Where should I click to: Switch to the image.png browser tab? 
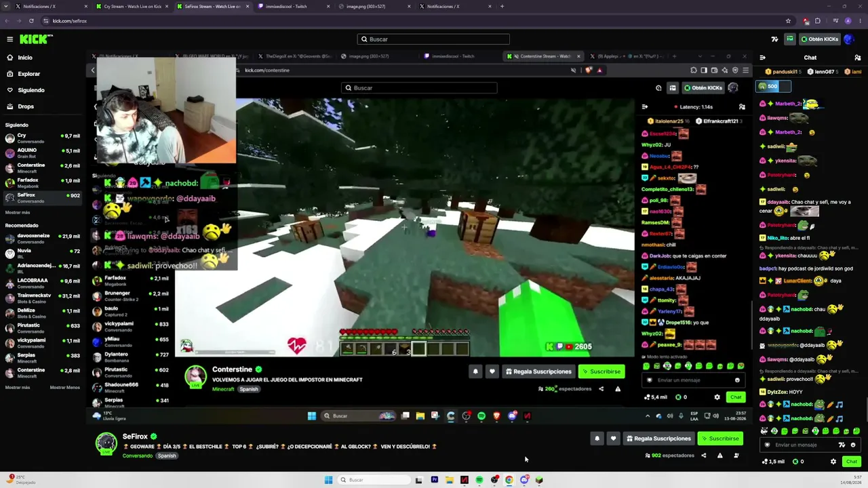(x=373, y=6)
